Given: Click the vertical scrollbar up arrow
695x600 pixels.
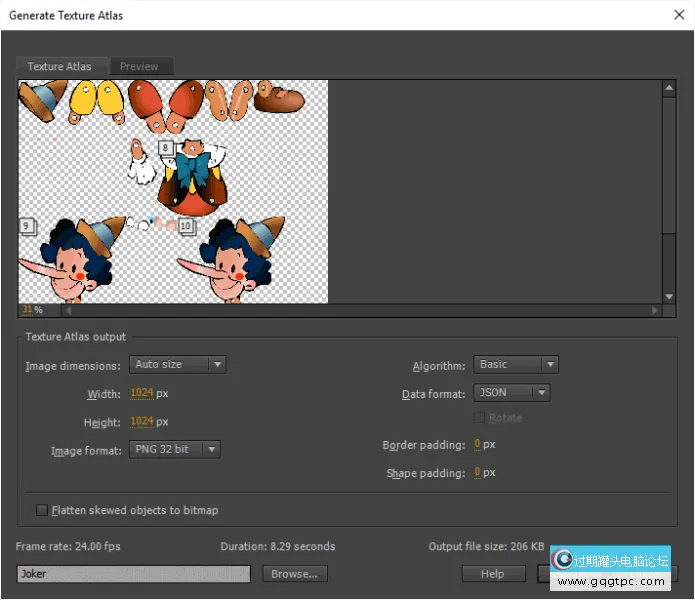Looking at the screenshot, I should (669, 89).
